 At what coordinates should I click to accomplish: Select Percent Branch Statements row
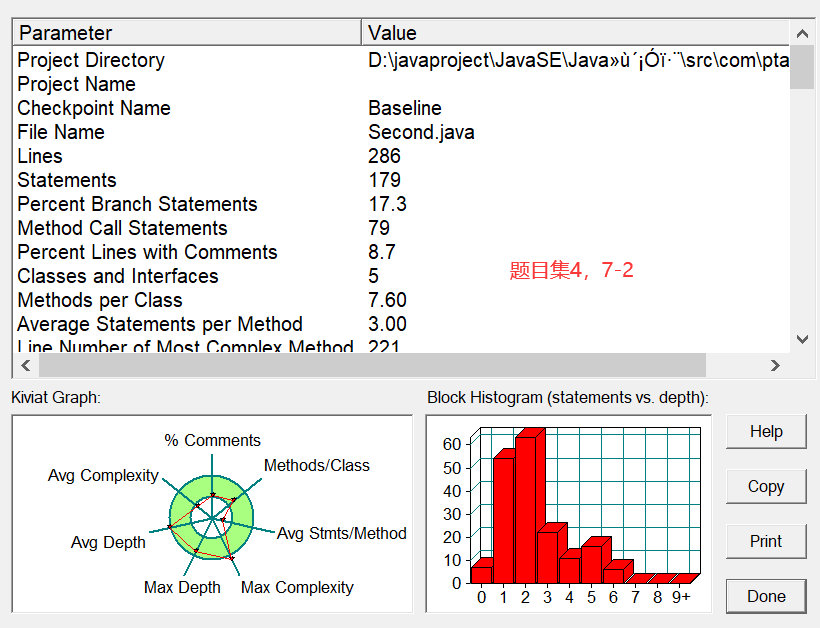[x=401, y=204]
